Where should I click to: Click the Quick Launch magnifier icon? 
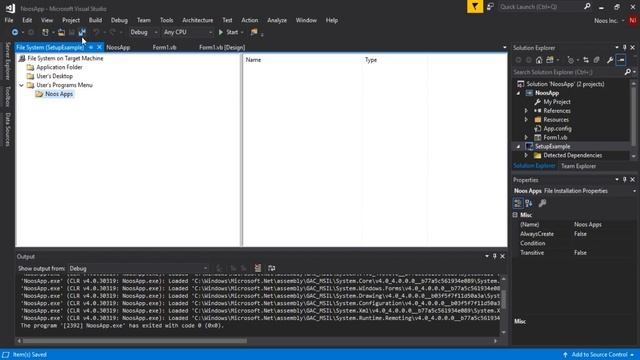[587, 7]
